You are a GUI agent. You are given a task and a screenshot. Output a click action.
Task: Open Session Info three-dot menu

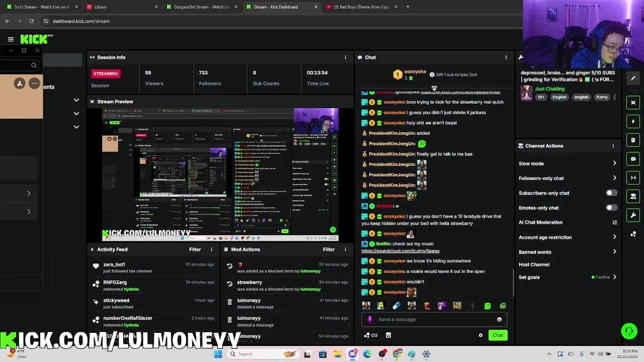(x=345, y=57)
